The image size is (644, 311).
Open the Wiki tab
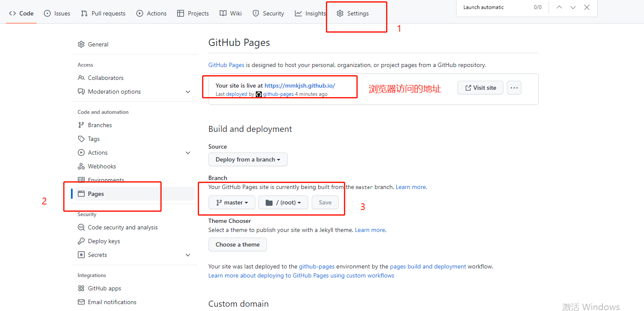231,13
